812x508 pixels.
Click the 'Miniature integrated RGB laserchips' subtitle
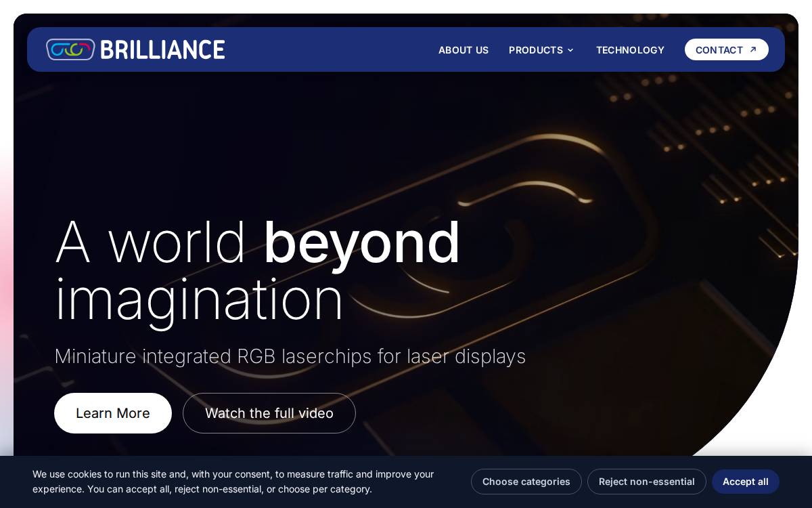click(290, 356)
